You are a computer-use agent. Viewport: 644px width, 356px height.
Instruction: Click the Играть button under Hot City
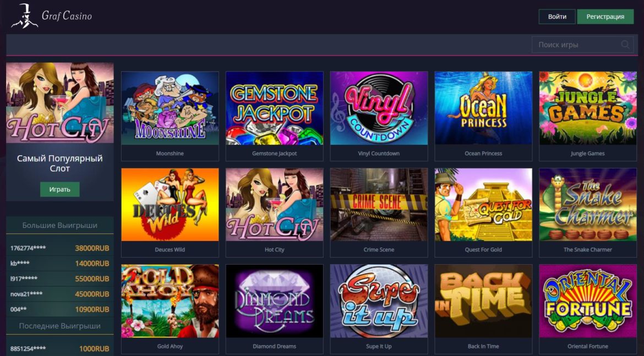tap(60, 189)
